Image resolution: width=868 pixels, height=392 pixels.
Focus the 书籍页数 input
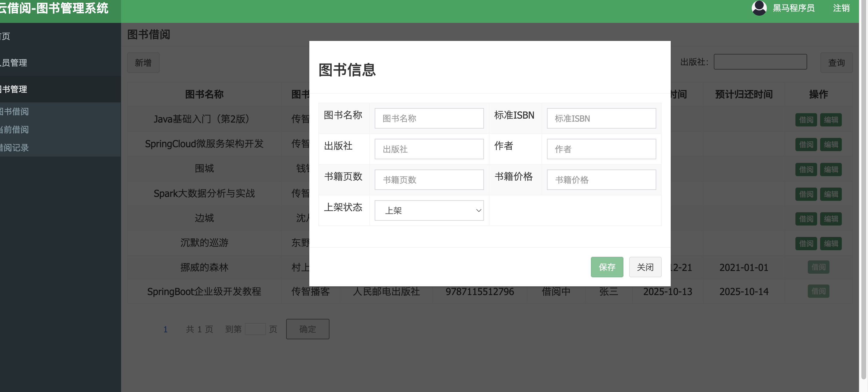click(x=429, y=179)
